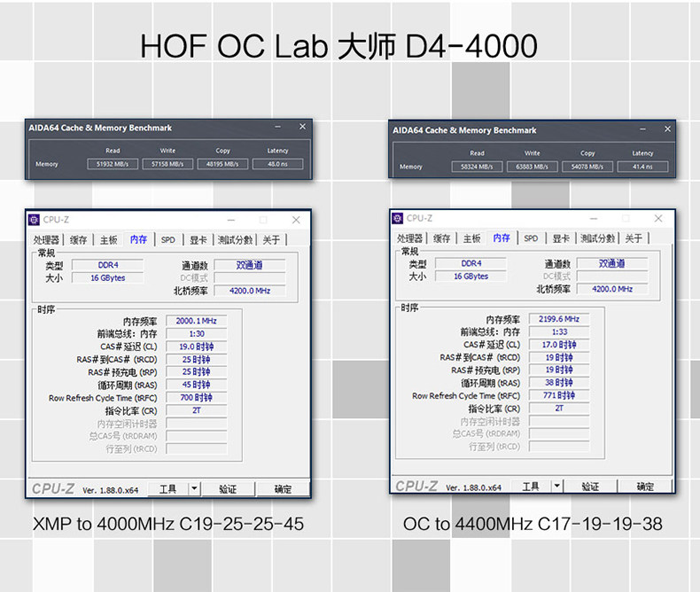The width and height of the screenshot is (700, 592).
Task: Click 前端总线:内存 ratio 1:30
Action: (197, 334)
